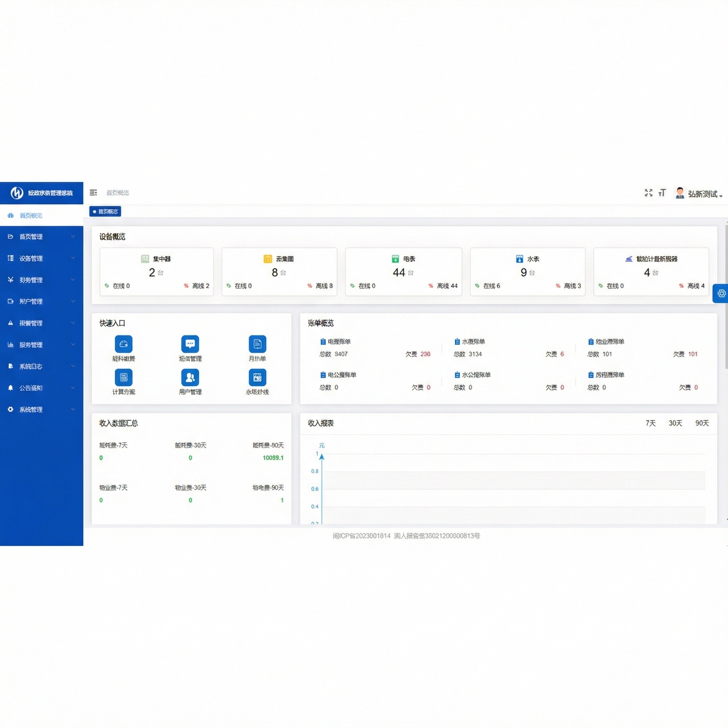728x728 pixels.
Task: Show 30天 range in income report
Action: point(675,423)
